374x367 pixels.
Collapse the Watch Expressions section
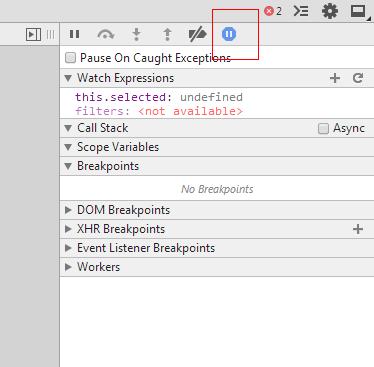(68, 78)
